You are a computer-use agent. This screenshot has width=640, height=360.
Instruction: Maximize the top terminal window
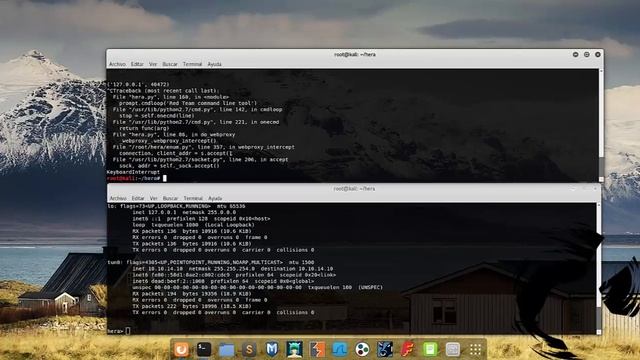tap(587, 54)
